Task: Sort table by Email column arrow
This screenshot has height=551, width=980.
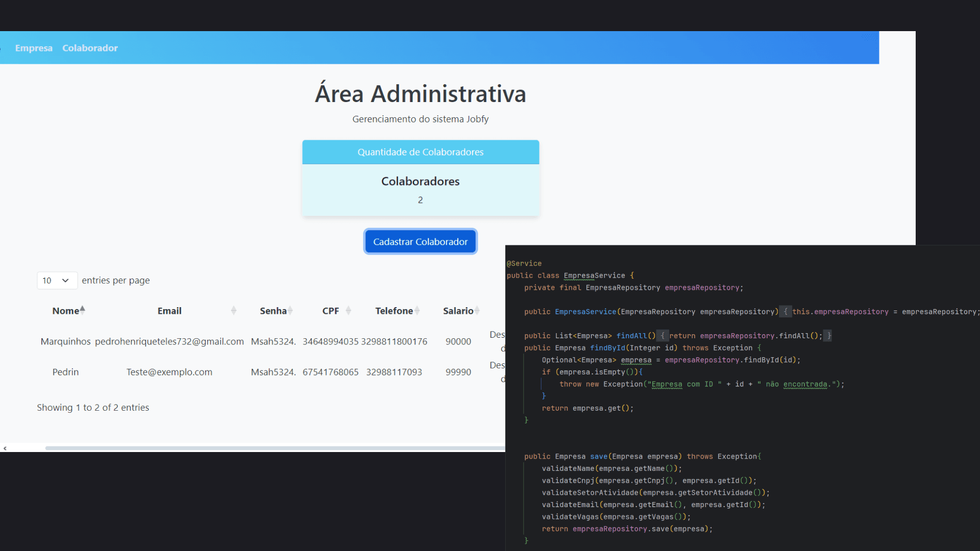Action: click(x=233, y=311)
